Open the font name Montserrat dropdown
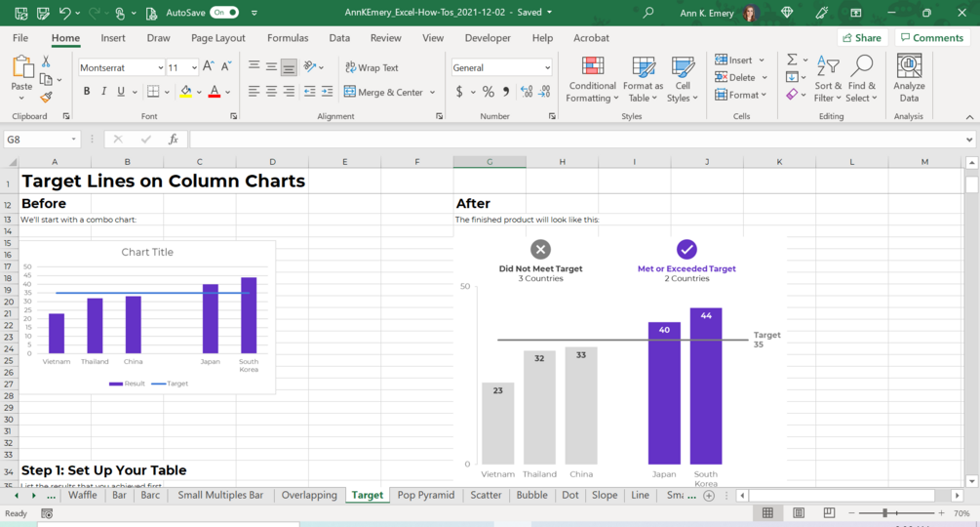 click(161, 67)
